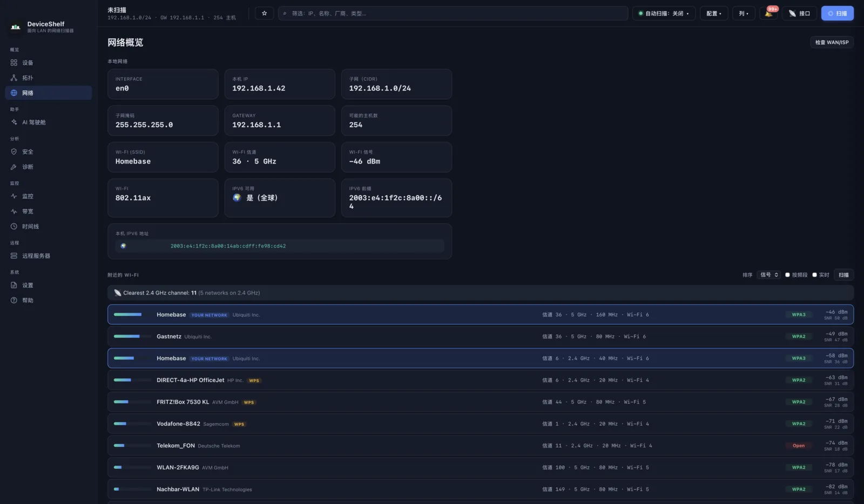
Task: Click the DeviceShelf logo icon
Action: click(x=16, y=26)
